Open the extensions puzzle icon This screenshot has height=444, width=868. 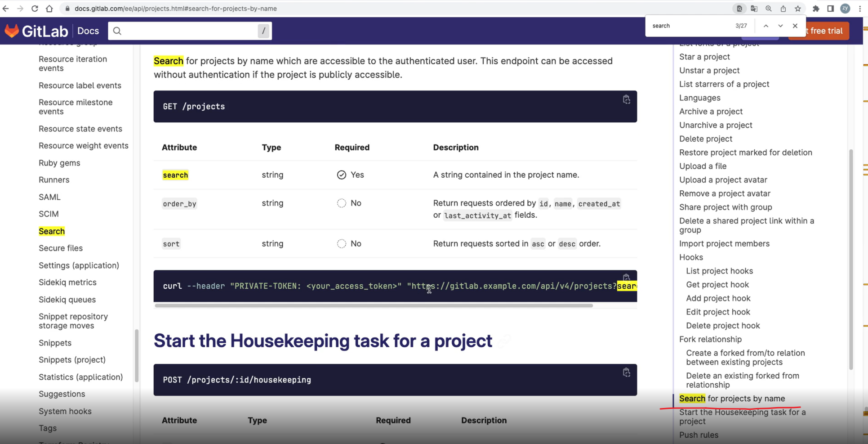tap(816, 9)
